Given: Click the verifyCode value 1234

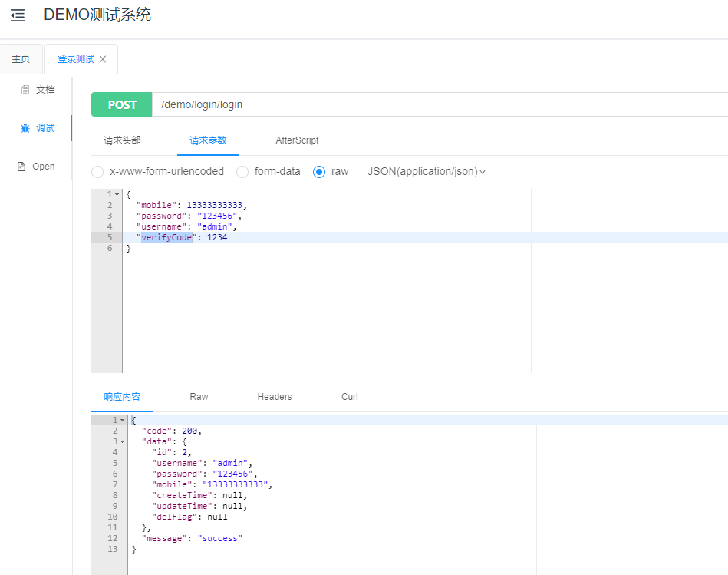Looking at the screenshot, I should tap(217, 237).
